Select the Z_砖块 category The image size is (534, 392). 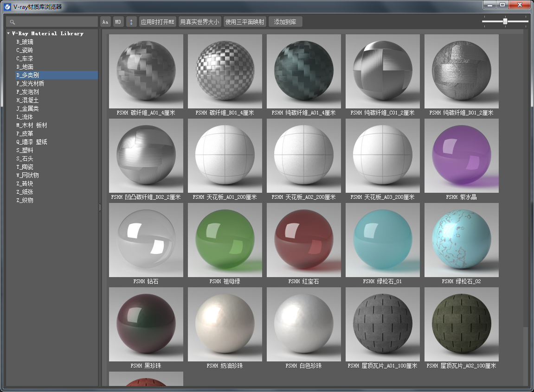[x=25, y=183]
